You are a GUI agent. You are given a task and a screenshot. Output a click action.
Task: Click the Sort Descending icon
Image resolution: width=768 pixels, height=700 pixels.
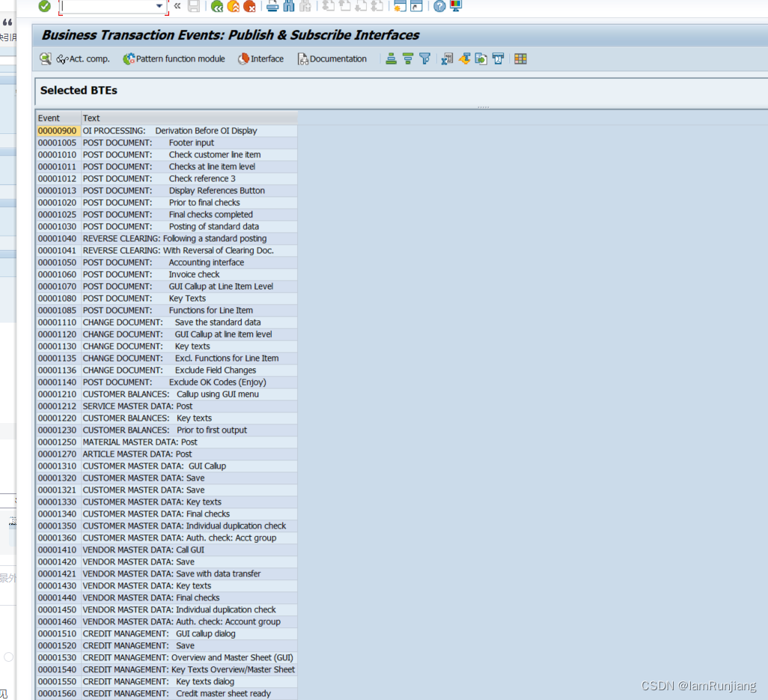[x=407, y=59]
